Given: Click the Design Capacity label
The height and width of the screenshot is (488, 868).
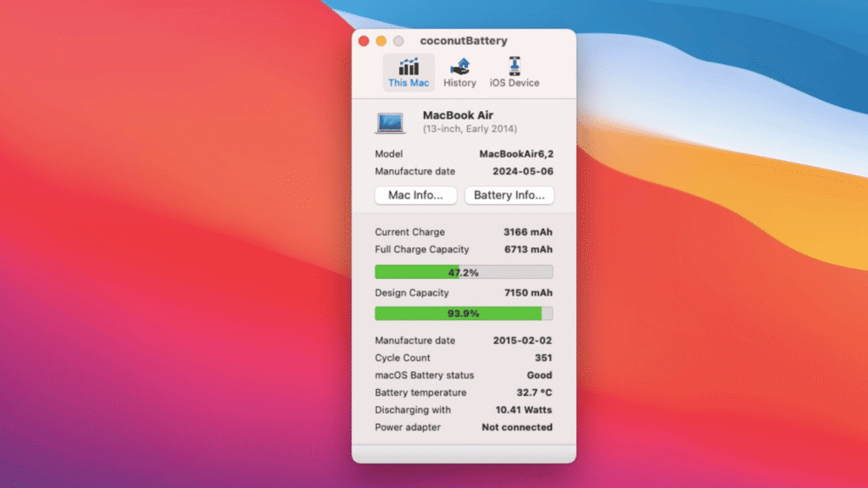Looking at the screenshot, I should coord(412,292).
